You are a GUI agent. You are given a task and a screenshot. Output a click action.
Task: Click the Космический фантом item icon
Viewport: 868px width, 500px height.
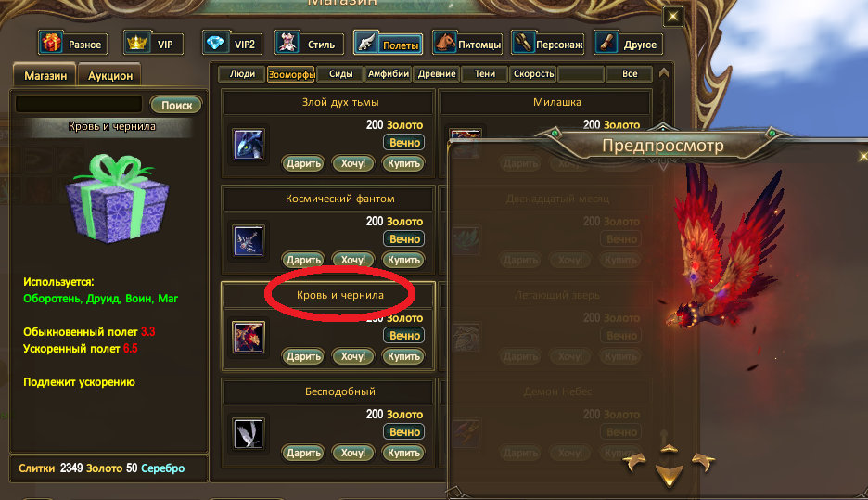248,241
